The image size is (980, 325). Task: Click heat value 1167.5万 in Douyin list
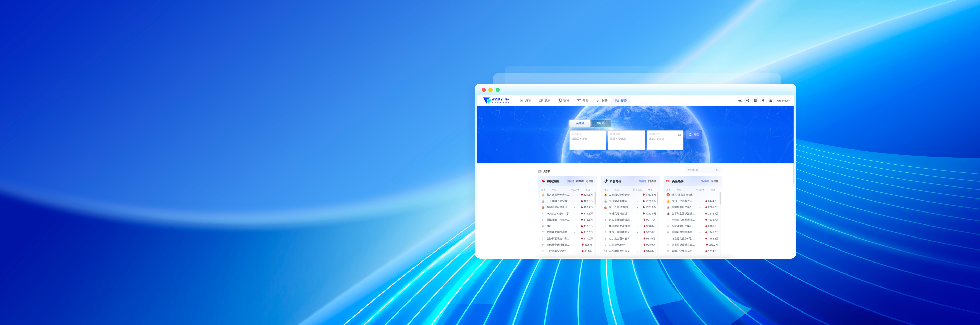651,195
